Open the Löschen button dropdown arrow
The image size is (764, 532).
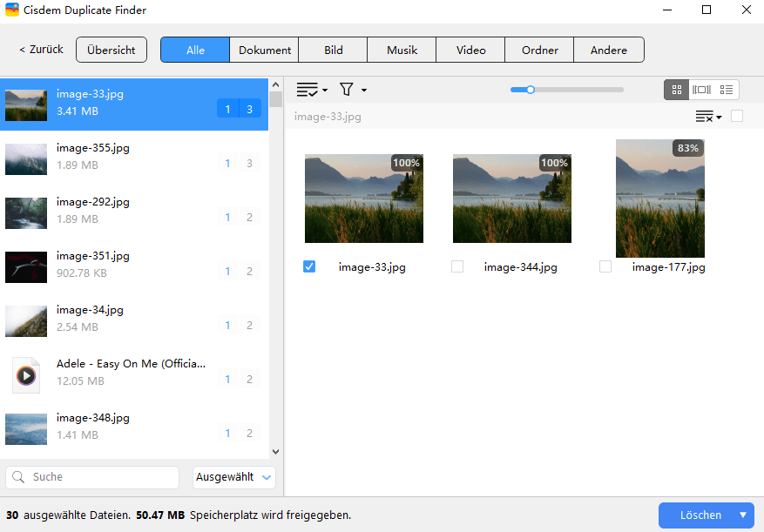pos(743,515)
